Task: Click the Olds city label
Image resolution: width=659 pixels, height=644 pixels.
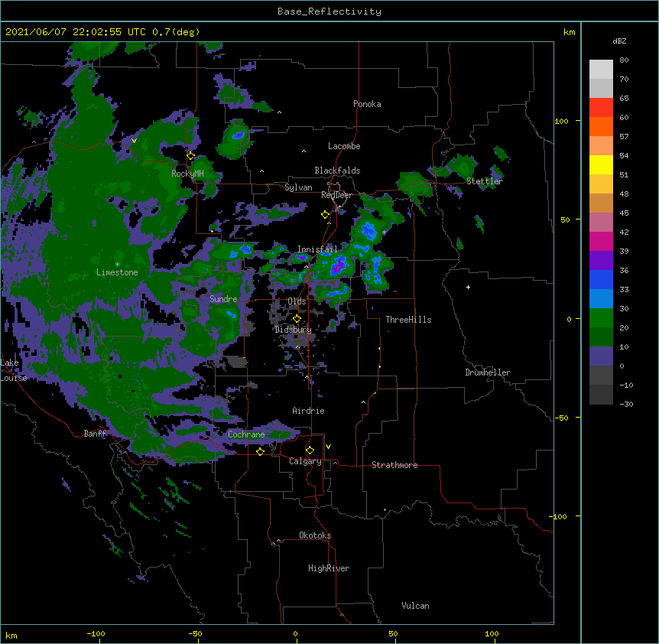Action: pyautogui.click(x=297, y=301)
